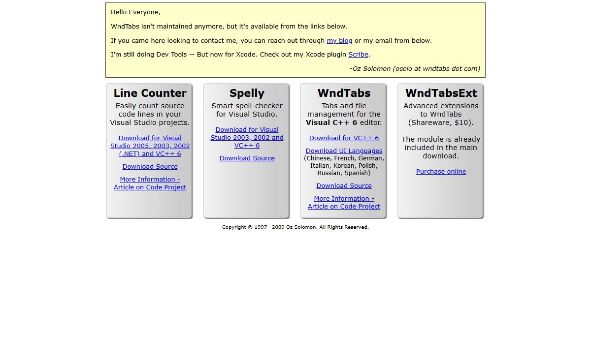Click 'The module is already included' text
The image size is (591, 364).
click(x=441, y=148)
